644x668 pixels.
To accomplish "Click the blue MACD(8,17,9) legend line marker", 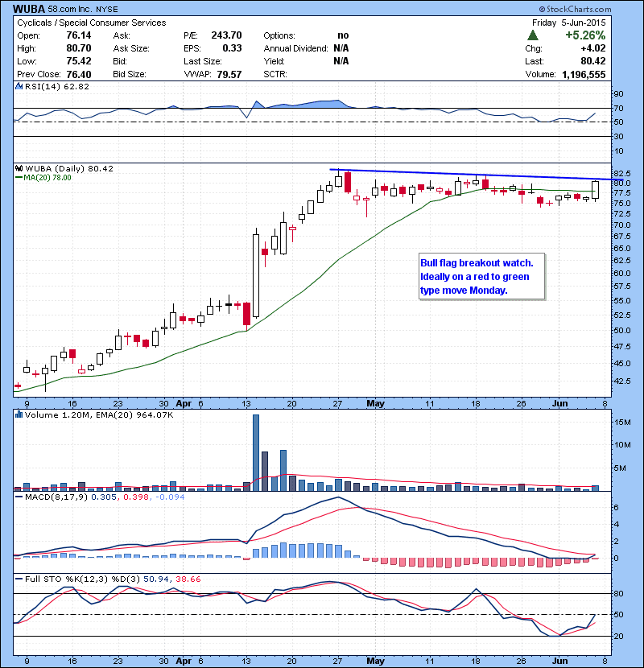I will tap(19, 497).
